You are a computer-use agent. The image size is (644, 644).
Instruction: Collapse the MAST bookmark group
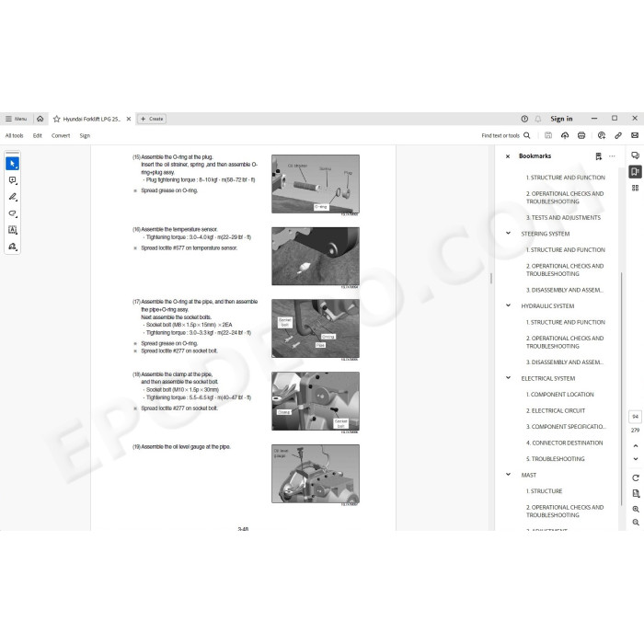point(508,475)
